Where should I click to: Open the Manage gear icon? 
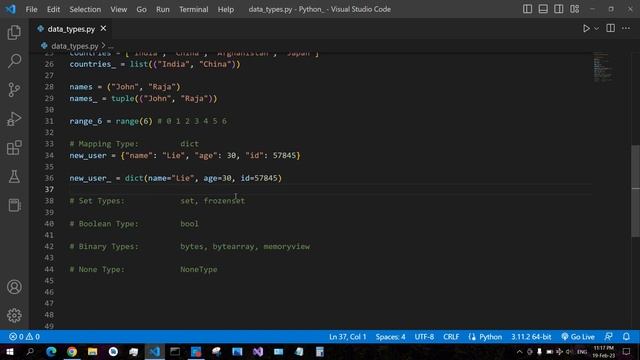[14, 315]
